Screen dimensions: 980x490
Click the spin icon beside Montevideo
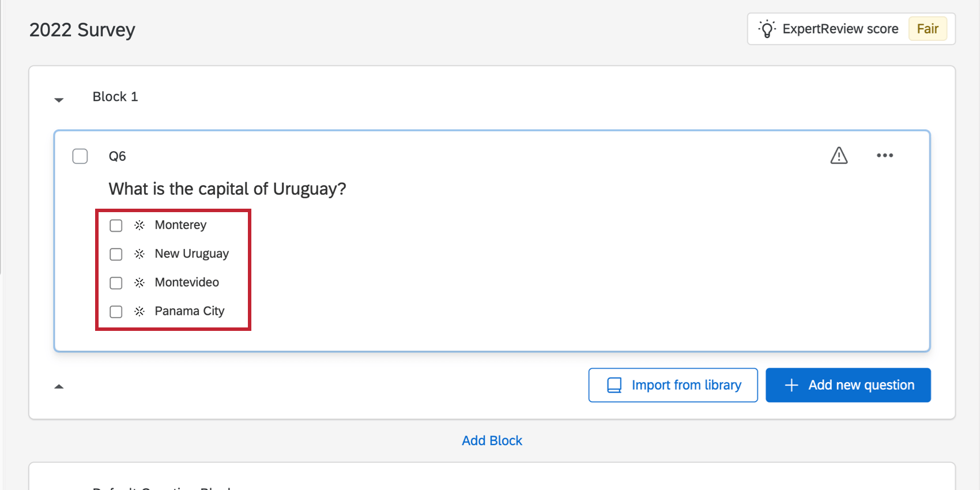coord(139,283)
